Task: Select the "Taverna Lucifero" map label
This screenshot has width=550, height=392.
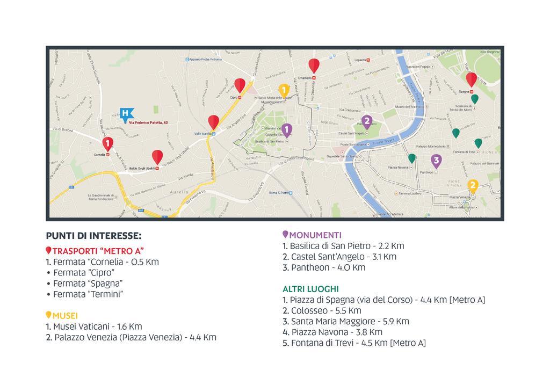Action: click(x=410, y=193)
